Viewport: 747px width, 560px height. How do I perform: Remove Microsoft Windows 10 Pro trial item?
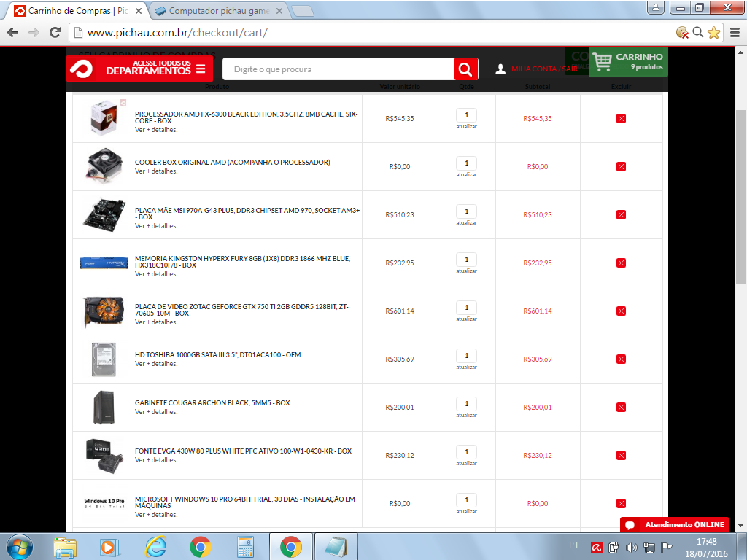click(x=621, y=503)
